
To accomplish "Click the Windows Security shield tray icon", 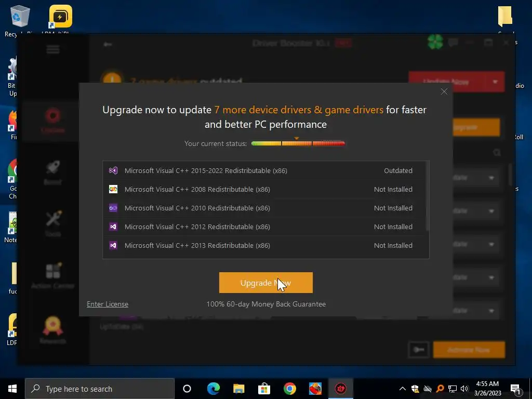I will pyautogui.click(x=415, y=389).
